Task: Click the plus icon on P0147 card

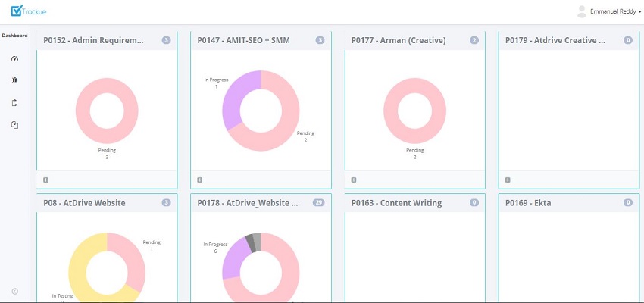Action: (199, 180)
